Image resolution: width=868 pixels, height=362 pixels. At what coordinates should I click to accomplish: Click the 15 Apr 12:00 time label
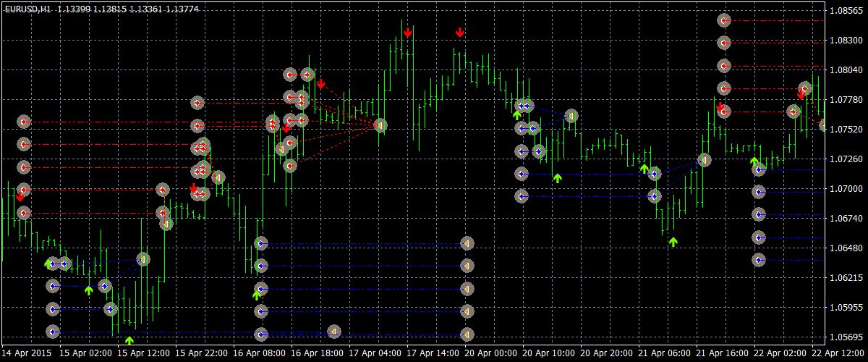(x=142, y=353)
